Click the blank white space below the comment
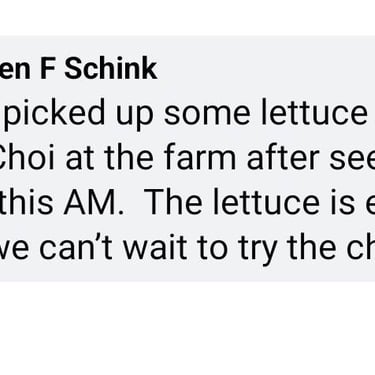 click(187, 328)
